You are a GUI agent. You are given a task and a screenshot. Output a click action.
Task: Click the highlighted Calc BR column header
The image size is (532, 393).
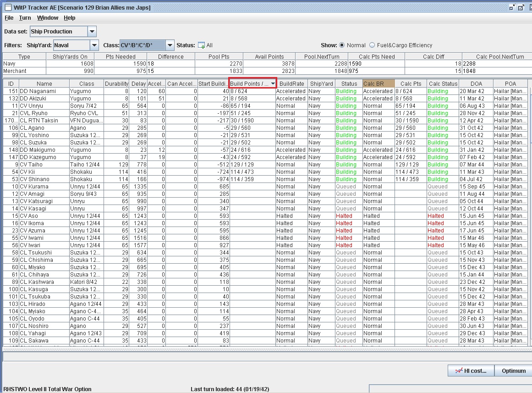(x=378, y=83)
